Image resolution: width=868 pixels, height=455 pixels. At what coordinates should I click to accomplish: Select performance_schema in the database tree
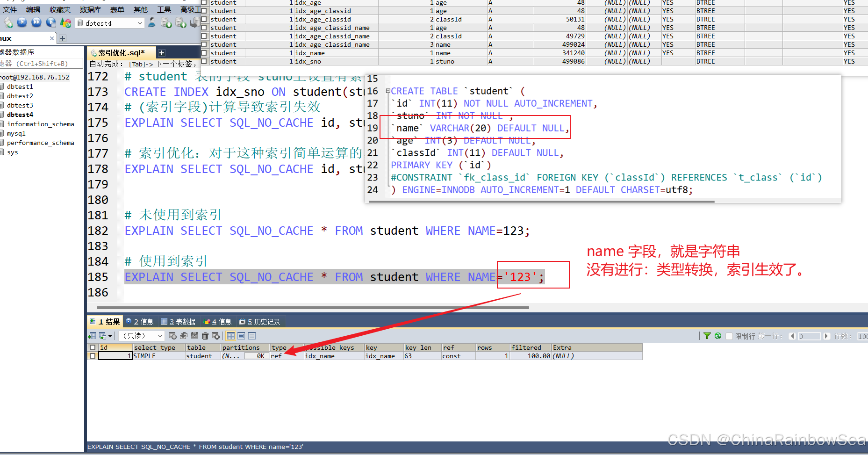coord(40,143)
